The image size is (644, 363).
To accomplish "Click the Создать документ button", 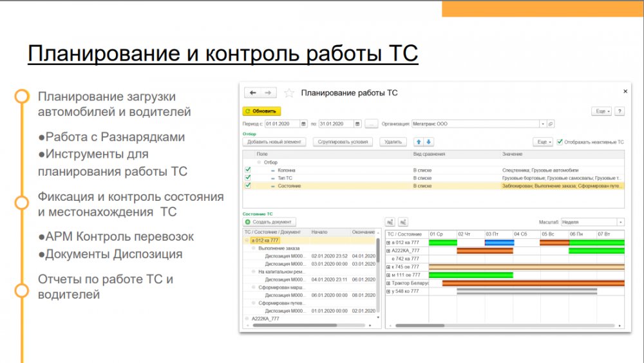I will click(269, 222).
